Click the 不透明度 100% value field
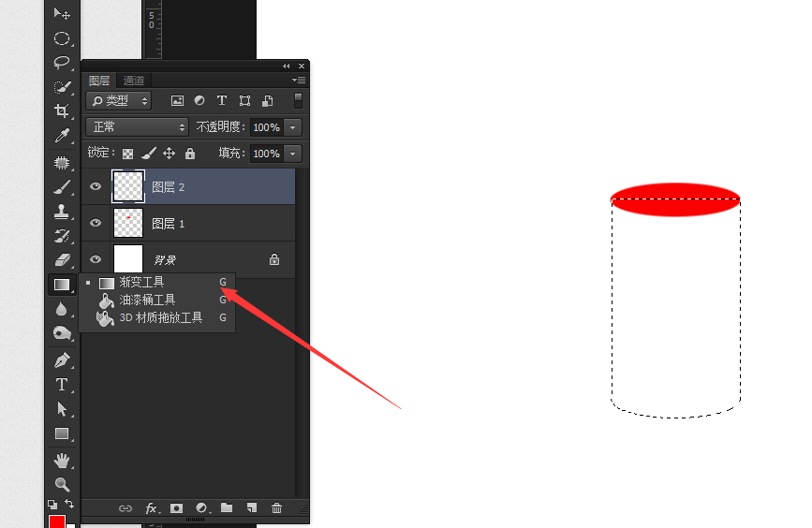This screenshot has height=528, width=812. pyautogui.click(x=266, y=127)
